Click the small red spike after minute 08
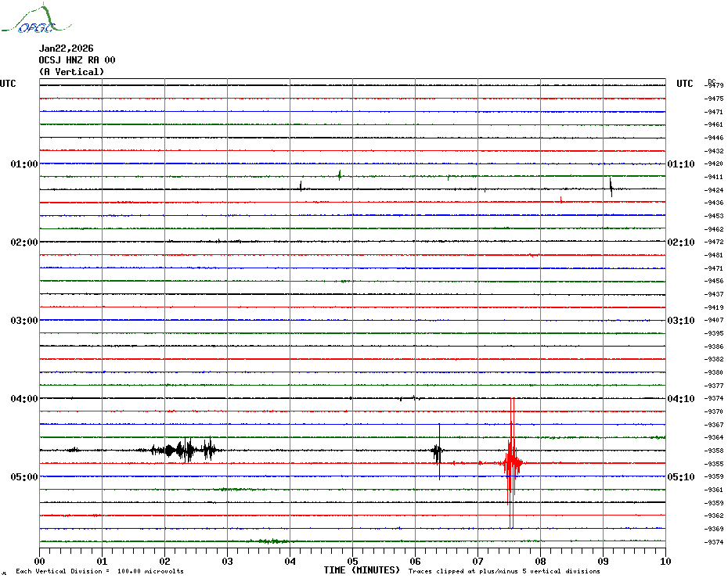The height and width of the screenshot is (582, 728). tap(560, 200)
